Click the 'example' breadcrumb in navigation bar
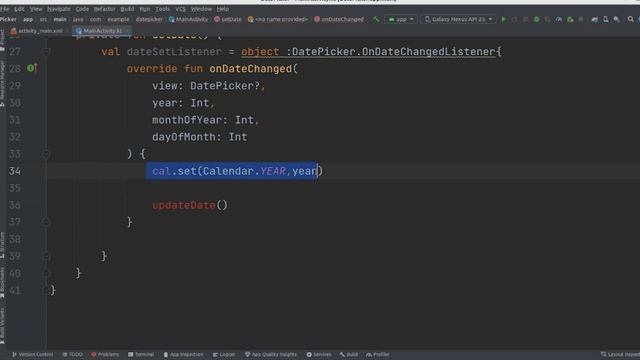This screenshot has height=360, width=640. pos(118,19)
